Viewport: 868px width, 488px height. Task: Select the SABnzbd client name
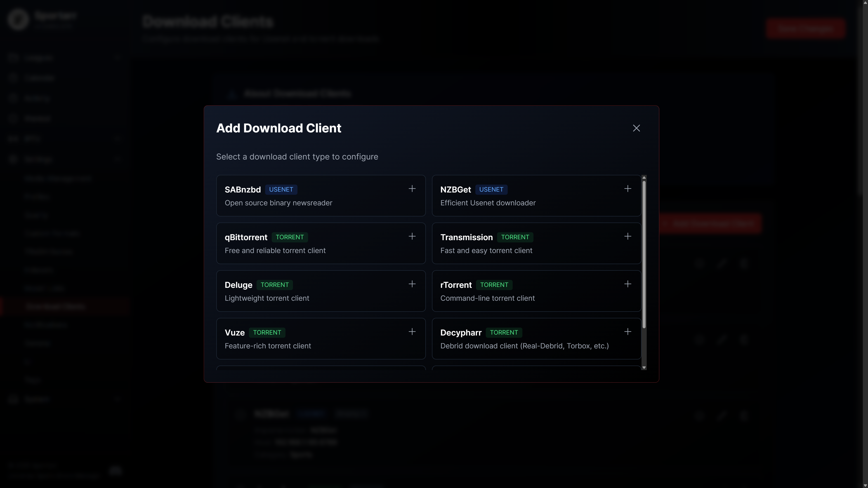pos(243,190)
